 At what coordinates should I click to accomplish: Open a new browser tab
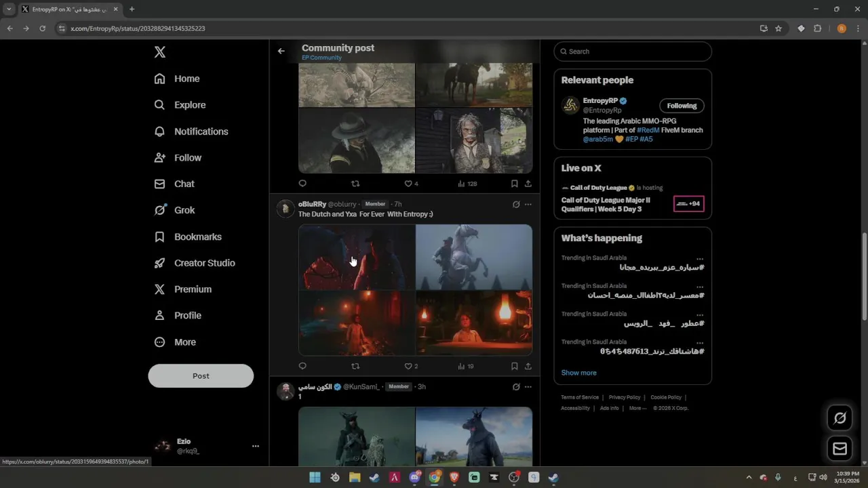[x=132, y=9]
